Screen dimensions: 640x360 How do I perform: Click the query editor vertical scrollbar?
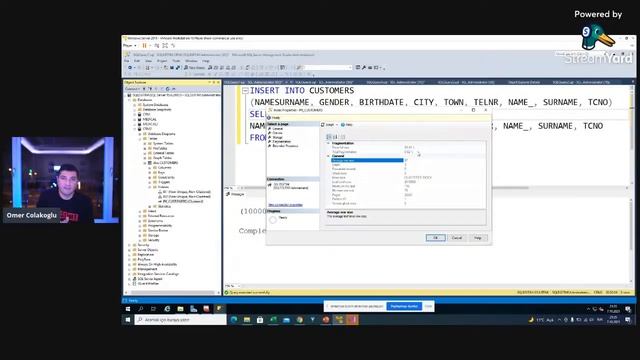(x=632, y=135)
